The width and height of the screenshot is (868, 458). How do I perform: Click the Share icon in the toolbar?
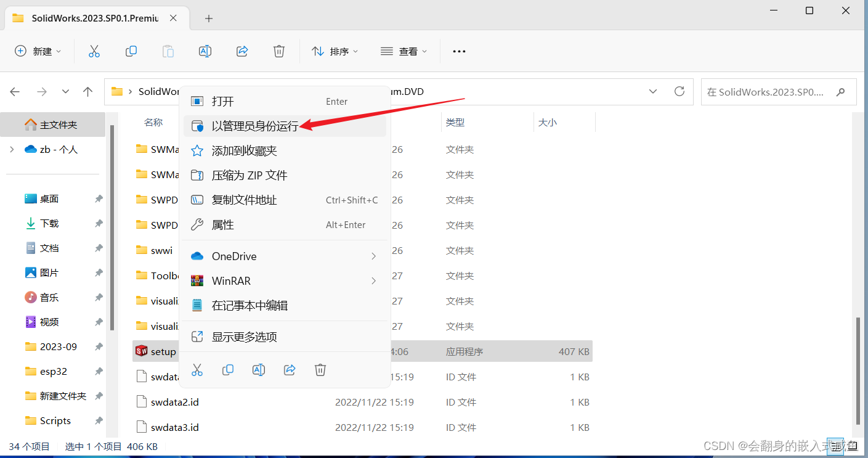pos(242,52)
